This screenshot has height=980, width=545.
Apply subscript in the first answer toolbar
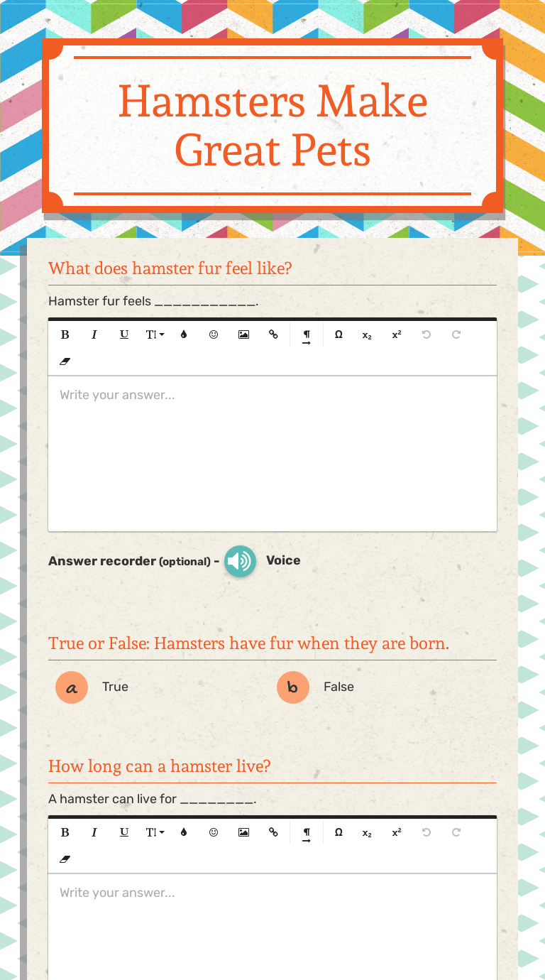[x=367, y=334]
